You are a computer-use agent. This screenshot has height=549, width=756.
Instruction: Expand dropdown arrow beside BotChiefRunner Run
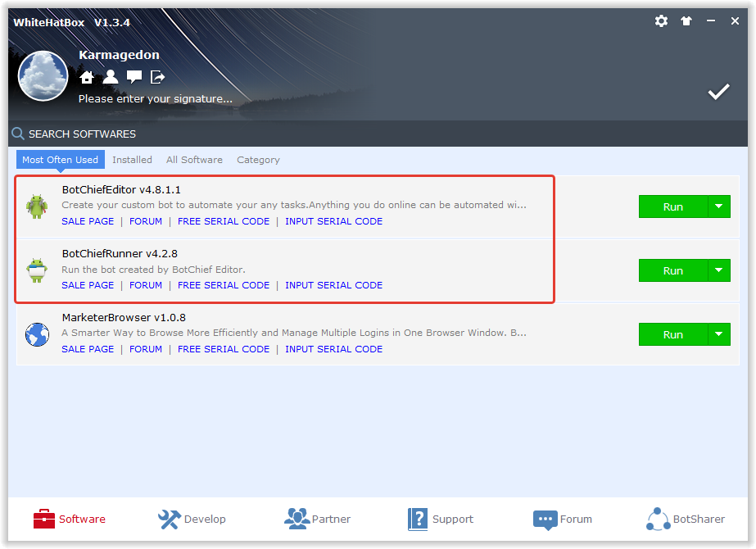click(x=718, y=270)
